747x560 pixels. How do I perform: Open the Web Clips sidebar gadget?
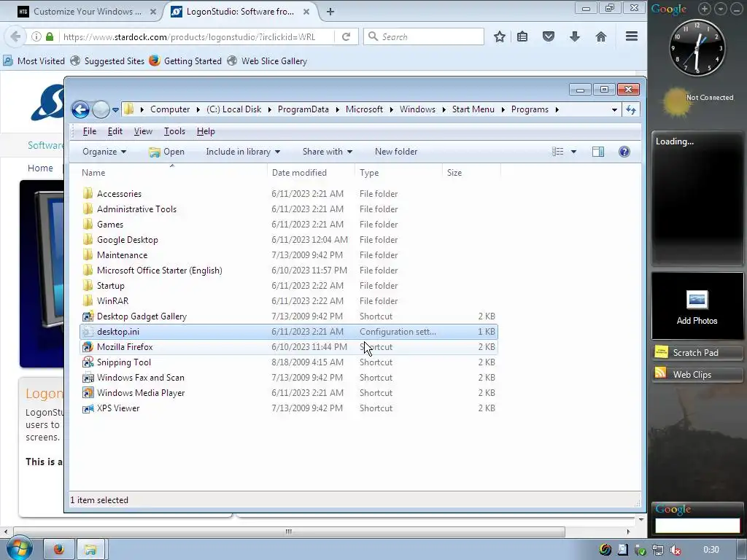tap(697, 375)
